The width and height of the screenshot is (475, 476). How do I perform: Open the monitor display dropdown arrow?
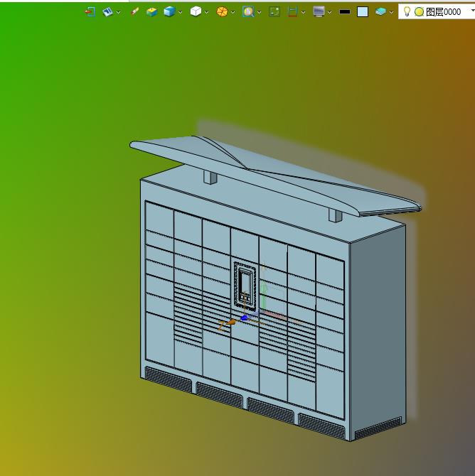coord(330,13)
